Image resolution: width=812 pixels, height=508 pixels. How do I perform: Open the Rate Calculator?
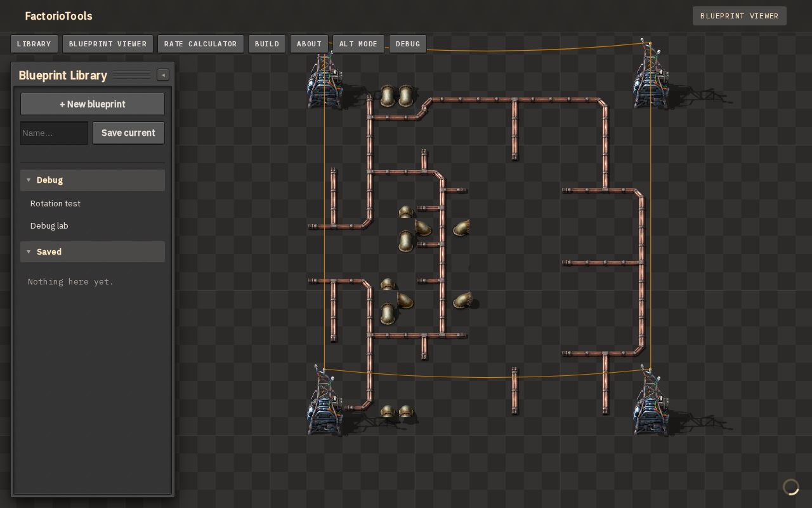coord(200,44)
